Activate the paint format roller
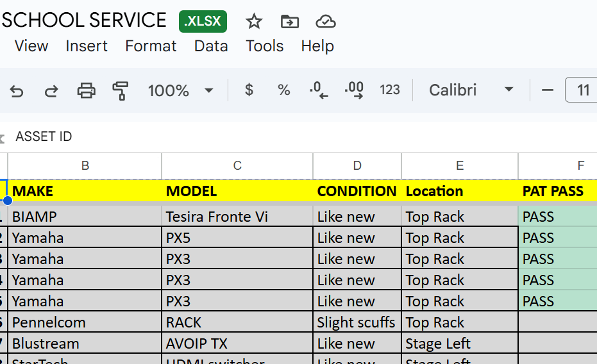 coord(120,90)
